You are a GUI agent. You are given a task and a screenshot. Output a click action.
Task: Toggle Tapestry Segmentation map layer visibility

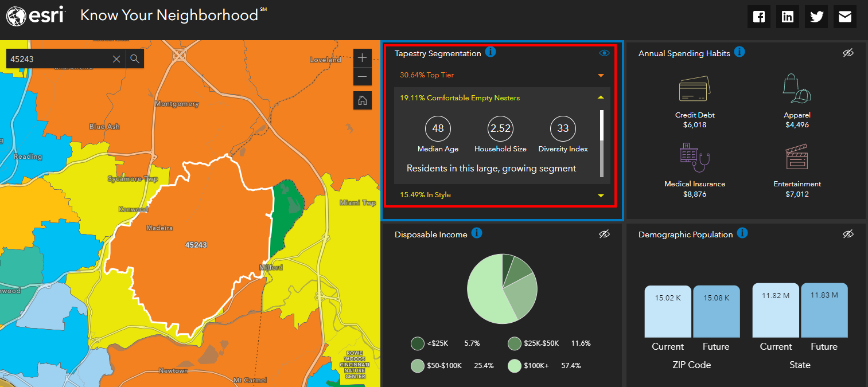(x=604, y=53)
